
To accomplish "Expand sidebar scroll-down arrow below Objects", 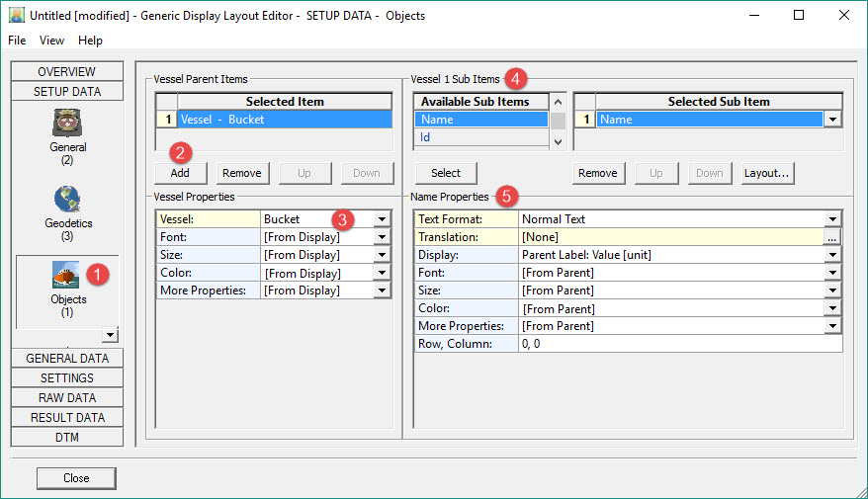I will (x=110, y=335).
